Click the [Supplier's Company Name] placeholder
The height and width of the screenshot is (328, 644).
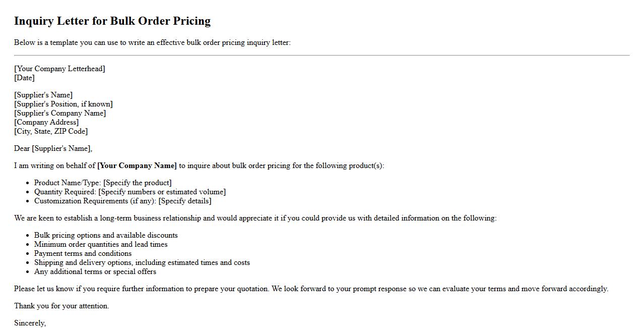pos(60,113)
